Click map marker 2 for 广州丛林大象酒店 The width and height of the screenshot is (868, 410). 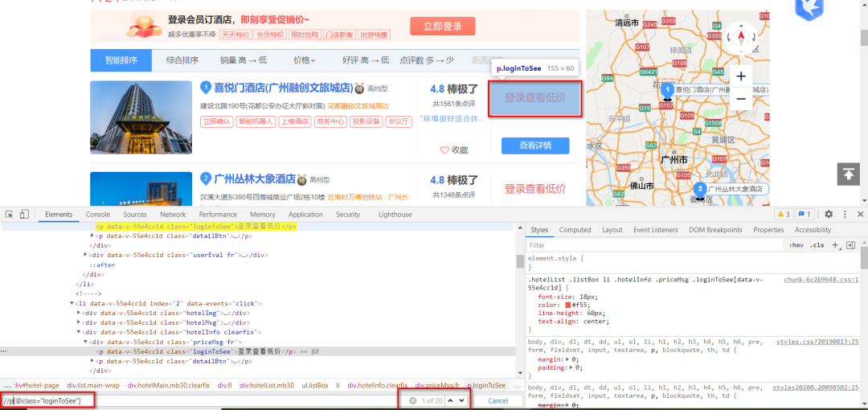[x=701, y=189]
